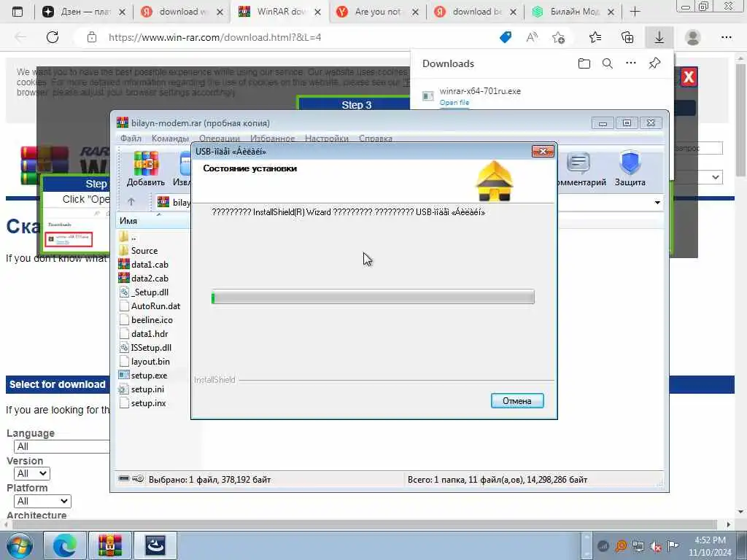The width and height of the screenshot is (747, 560).
Task: Select ISSetup.dll file
Action: (x=150, y=347)
